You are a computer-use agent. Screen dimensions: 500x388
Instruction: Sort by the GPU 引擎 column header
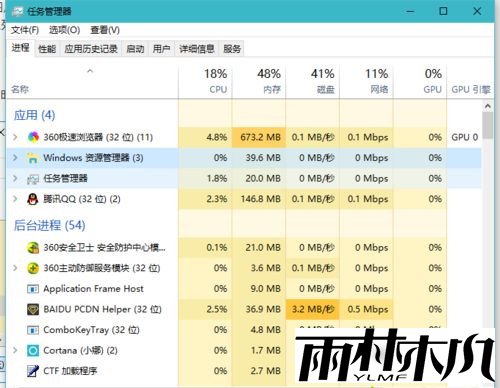[x=470, y=82]
